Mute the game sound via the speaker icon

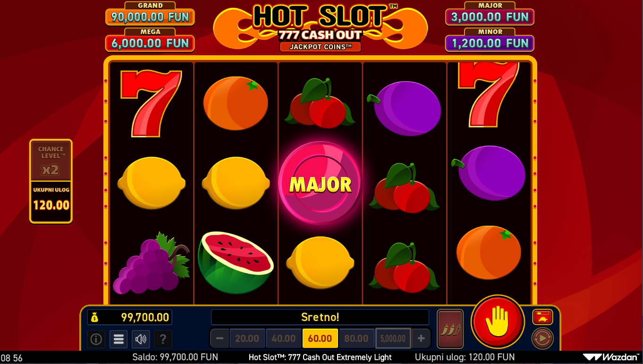click(x=141, y=339)
